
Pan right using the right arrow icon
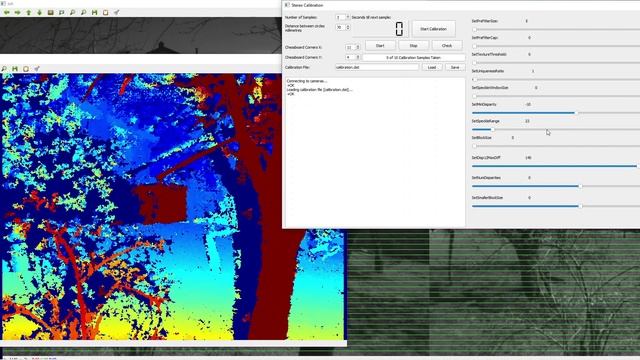tap(18, 13)
